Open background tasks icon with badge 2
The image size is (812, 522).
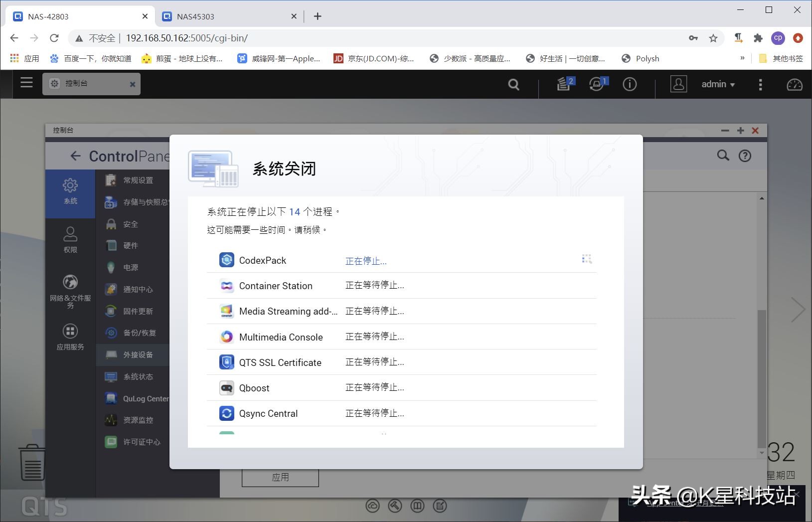(564, 84)
